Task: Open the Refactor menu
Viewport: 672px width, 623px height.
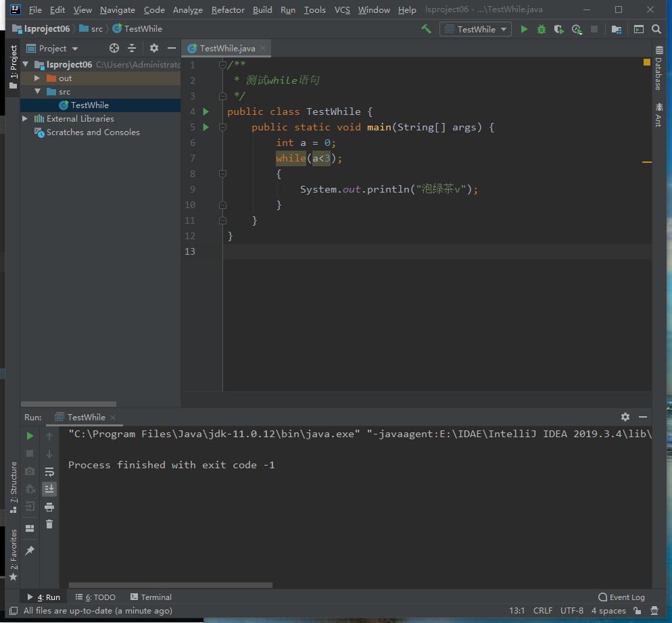Action: pyautogui.click(x=228, y=10)
